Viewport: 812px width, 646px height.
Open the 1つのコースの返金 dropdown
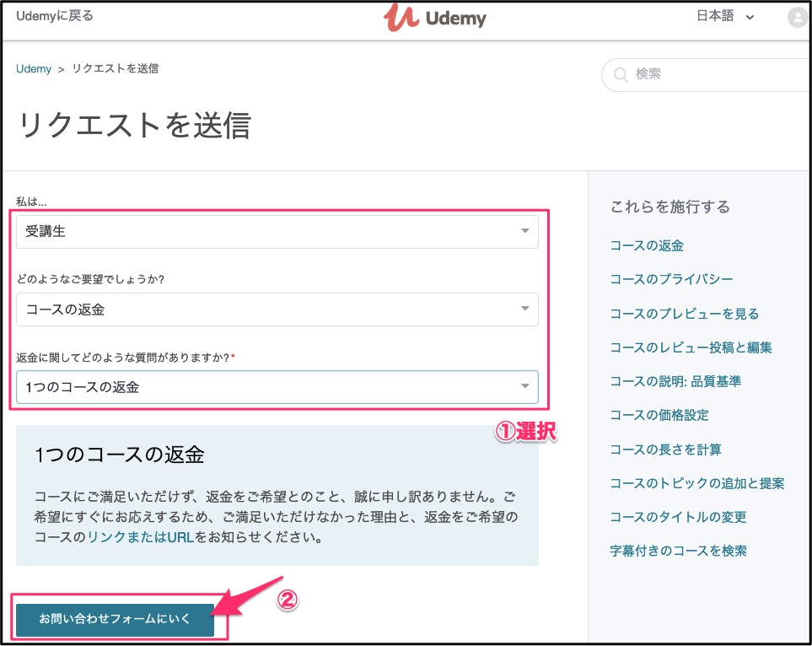click(277, 387)
